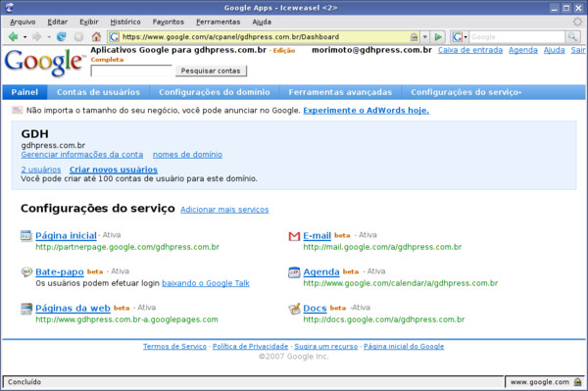The image size is (588, 391).
Task: Click the Google favicon in address bar
Action: click(115, 36)
